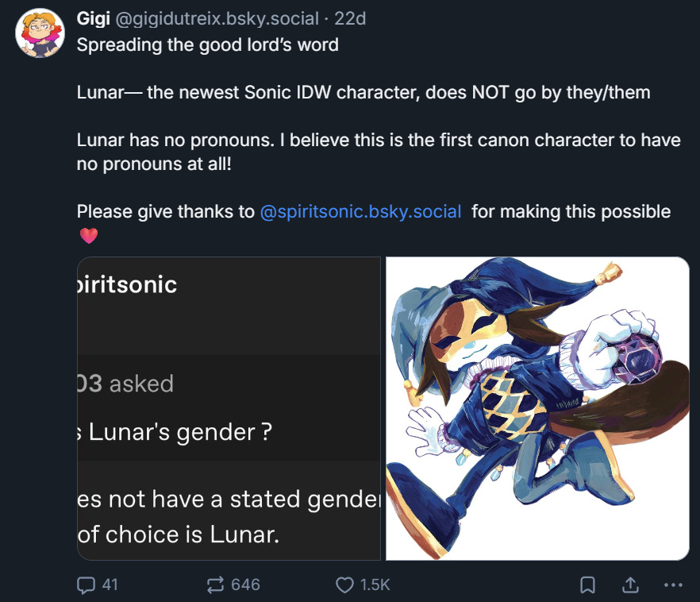
Task: Open the share arrow icon
Action: click(630, 585)
